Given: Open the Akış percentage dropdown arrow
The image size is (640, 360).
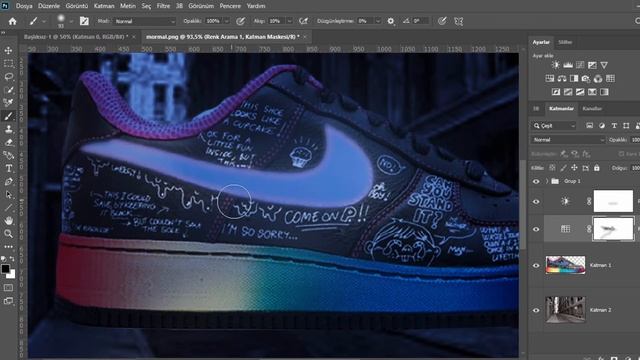Looking at the screenshot, I should coord(289,21).
